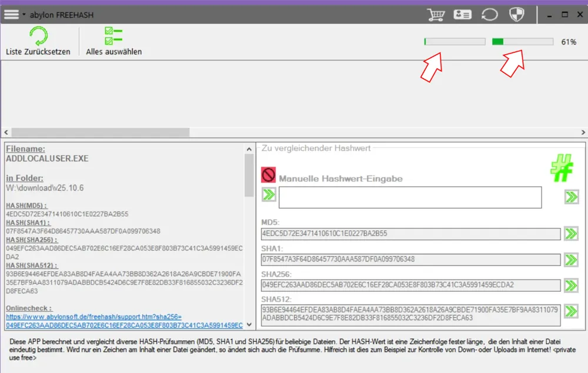This screenshot has width=588, height=373.
Task: Click the 61% progress value
Action: [x=569, y=42]
